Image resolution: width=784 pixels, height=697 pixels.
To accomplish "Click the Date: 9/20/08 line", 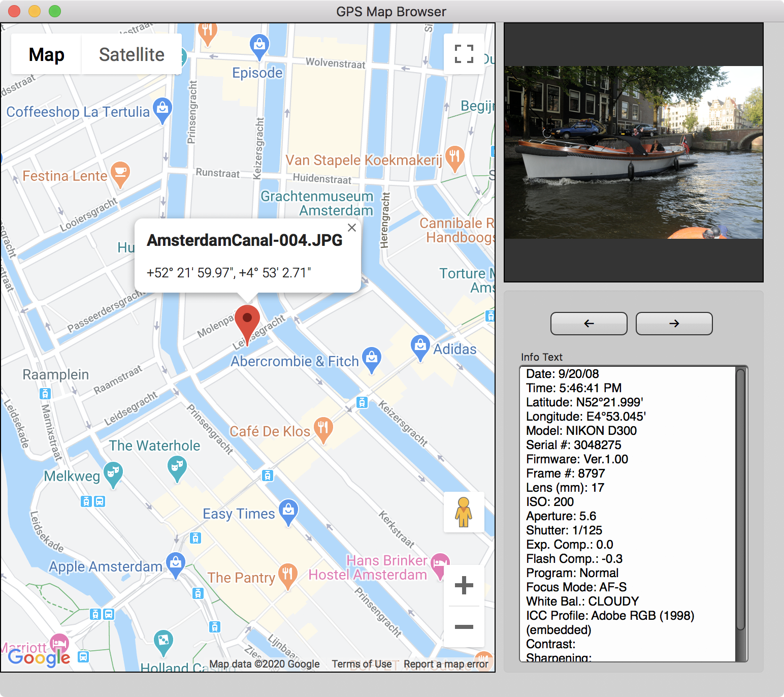I will (563, 374).
